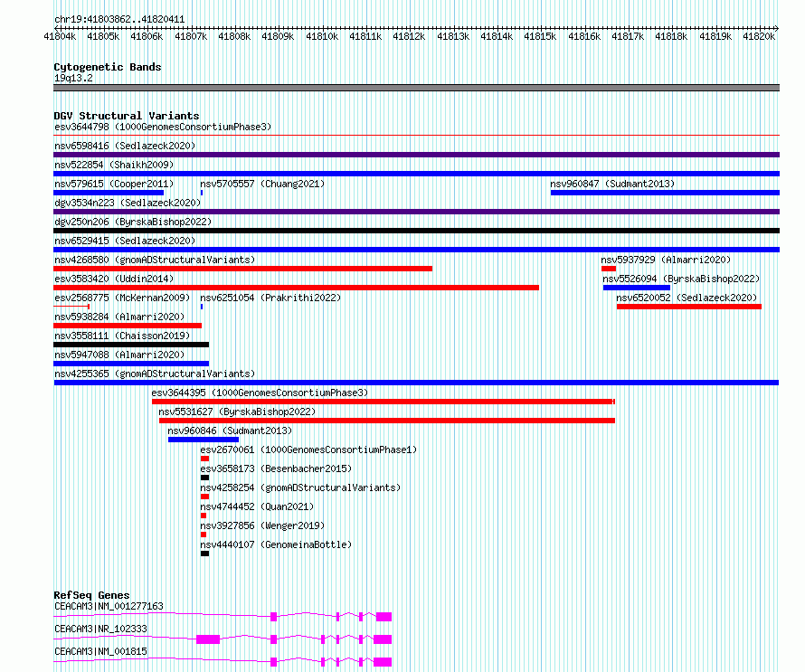Click the esv3583420 (Uddin2014) label

(x=114, y=279)
